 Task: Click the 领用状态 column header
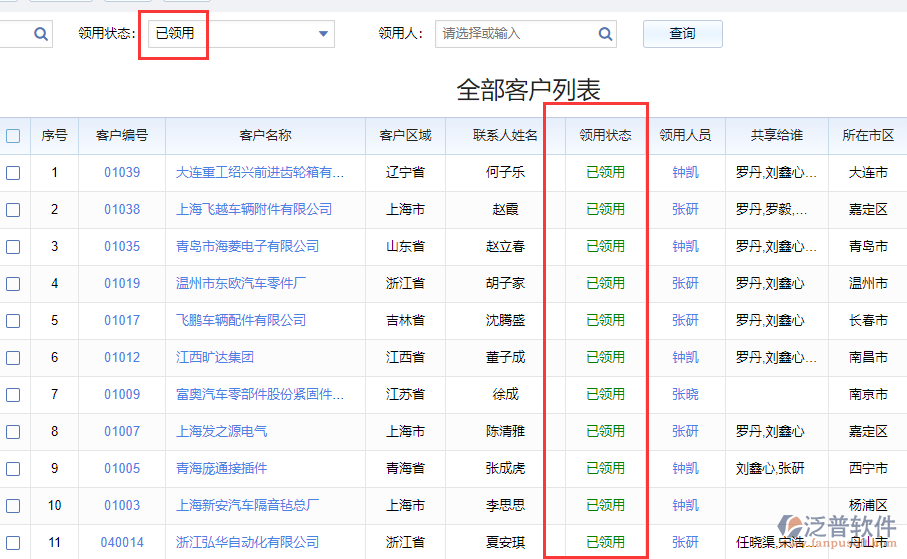(606, 135)
